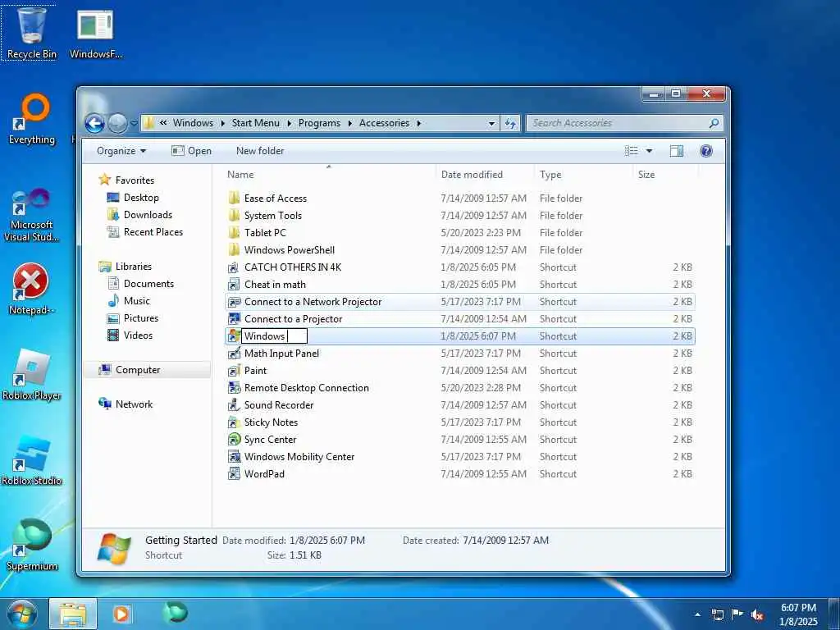
Task: Select the Windows PowerShell folder icon
Action: point(234,249)
